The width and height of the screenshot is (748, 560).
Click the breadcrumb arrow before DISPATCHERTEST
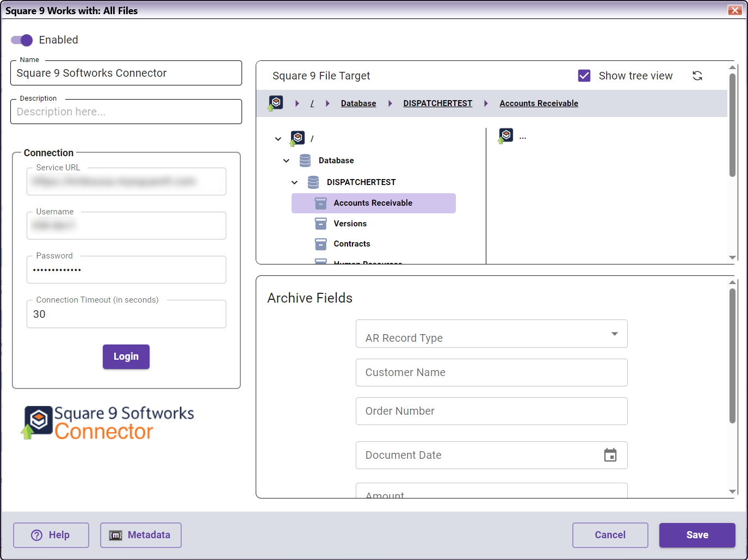click(390, 103)
